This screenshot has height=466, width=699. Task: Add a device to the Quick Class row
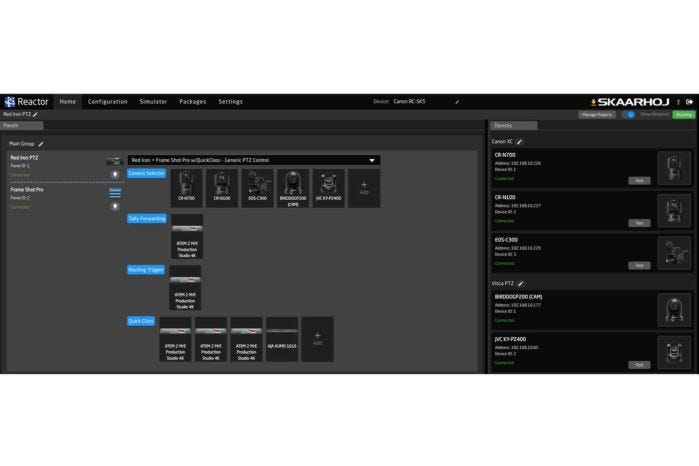(x=317, y=339)
